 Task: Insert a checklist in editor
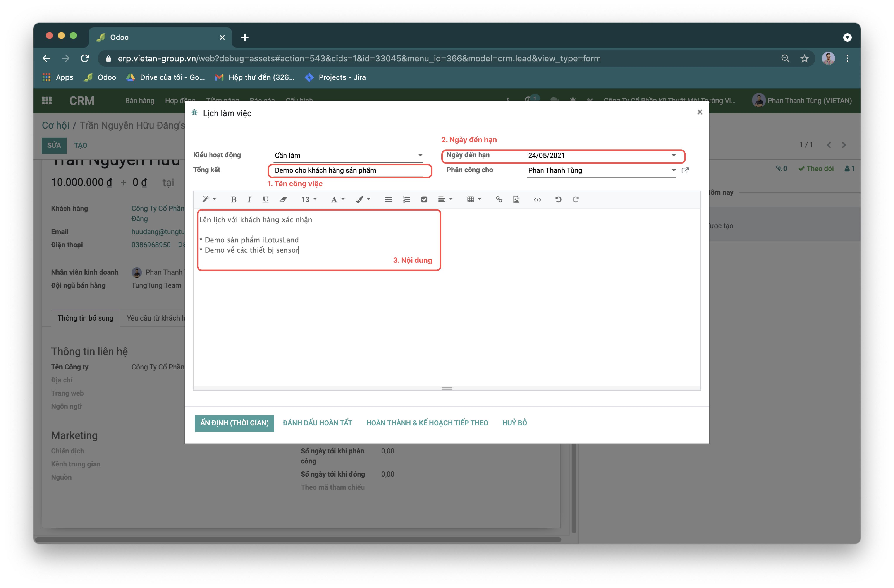click(424, 199)
